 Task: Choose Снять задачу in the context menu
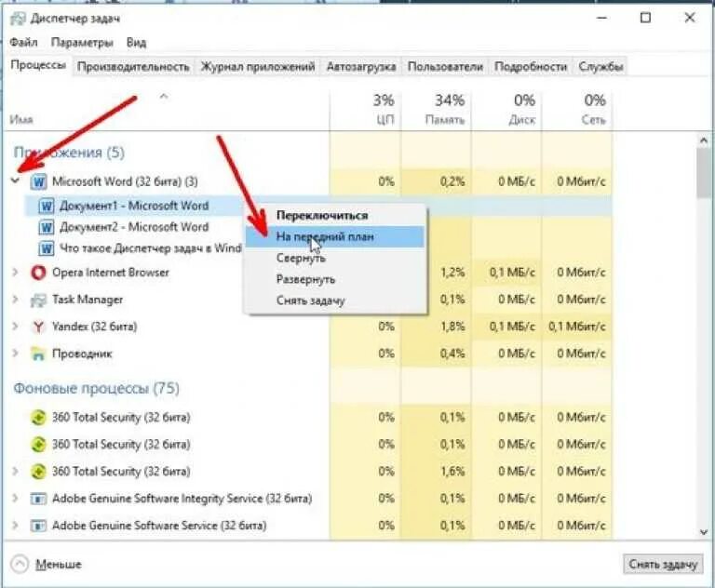[x=335, y=301]
